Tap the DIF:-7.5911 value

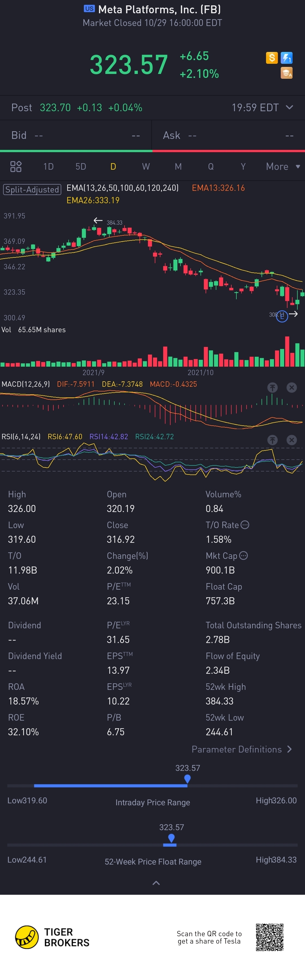(75, 384)
